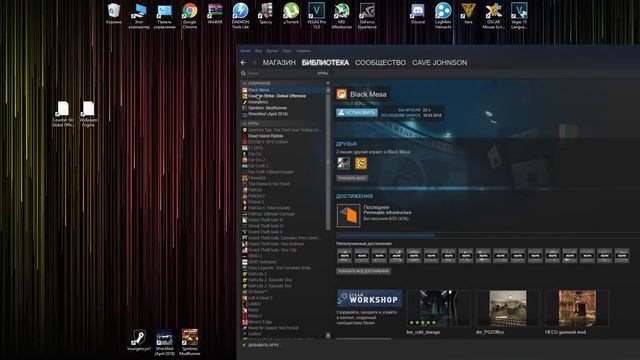Open the bm_cold_storage workshop thumbnail

(438, 308)
